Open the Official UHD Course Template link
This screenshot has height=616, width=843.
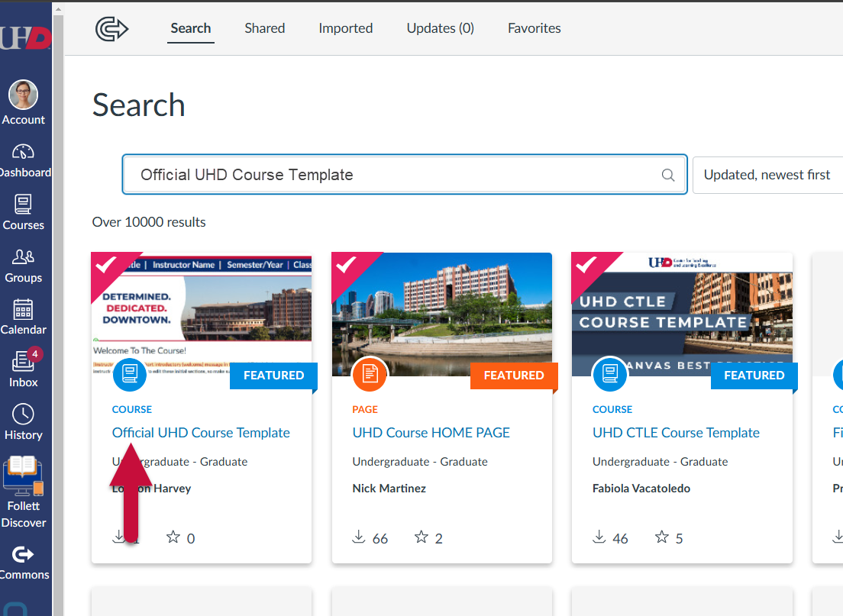tap(201, 433)
